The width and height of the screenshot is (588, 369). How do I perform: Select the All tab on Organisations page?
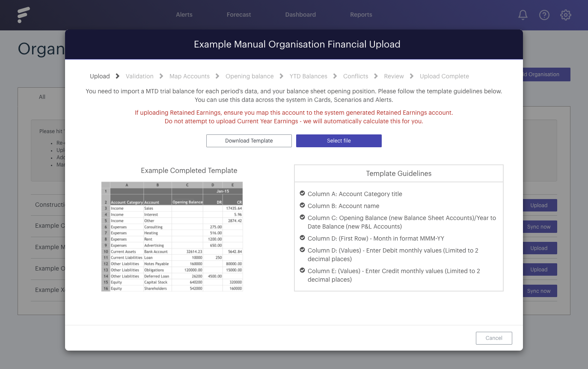(42, 97)
